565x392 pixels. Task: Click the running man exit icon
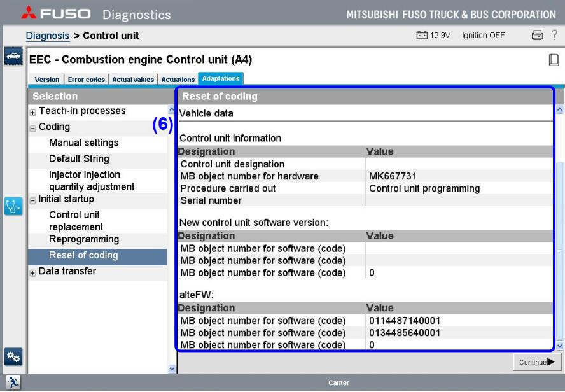pyautogui.click(x=13, y=382)
